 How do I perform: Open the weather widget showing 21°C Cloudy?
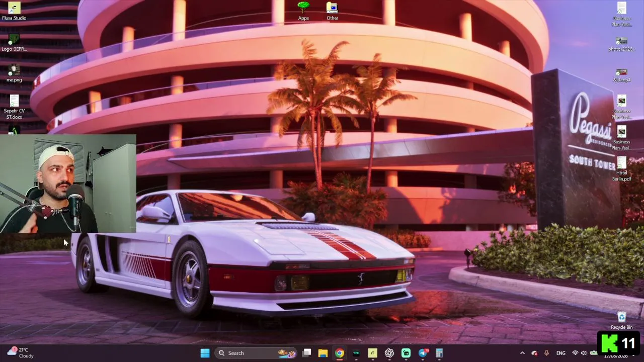click(x=21, y=353)
